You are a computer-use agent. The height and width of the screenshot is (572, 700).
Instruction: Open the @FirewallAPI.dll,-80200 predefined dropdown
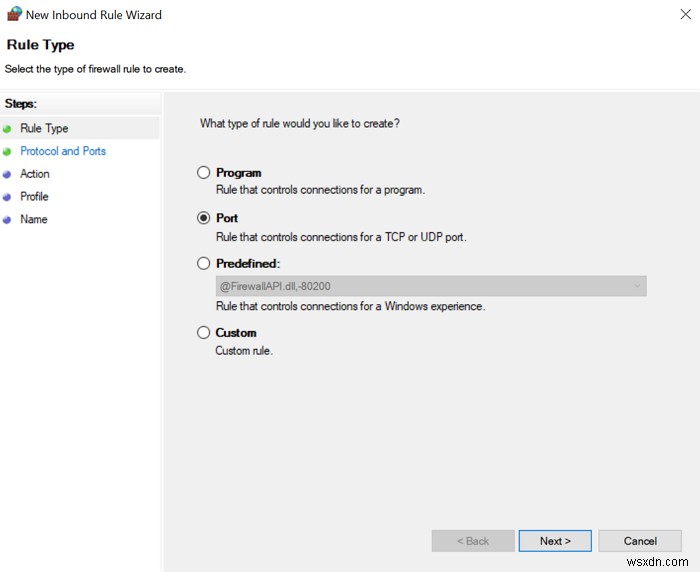pyautogui.click(x=431, y=286)
